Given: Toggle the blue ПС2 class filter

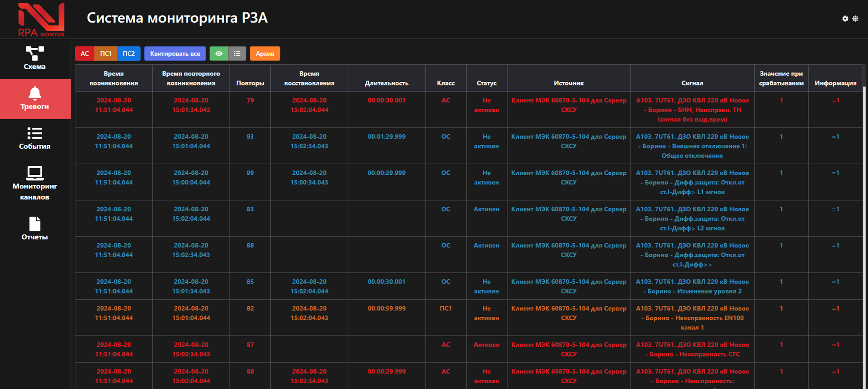Looking at the screenshot, I should [129, 54].
